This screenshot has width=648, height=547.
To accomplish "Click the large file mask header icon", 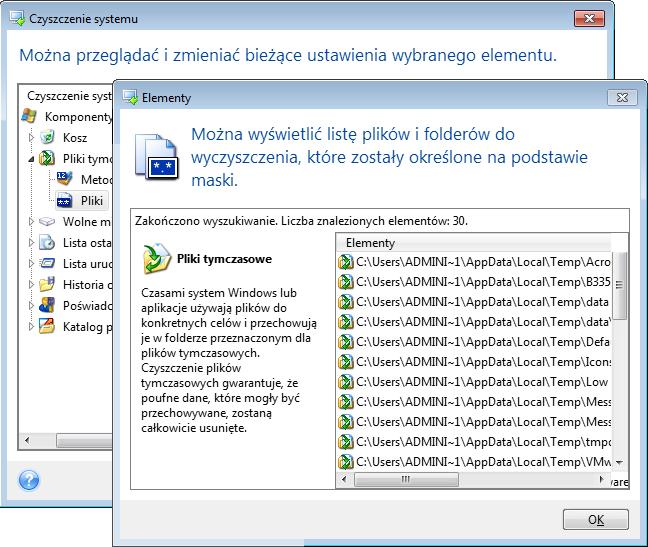I will click(157, 157).
